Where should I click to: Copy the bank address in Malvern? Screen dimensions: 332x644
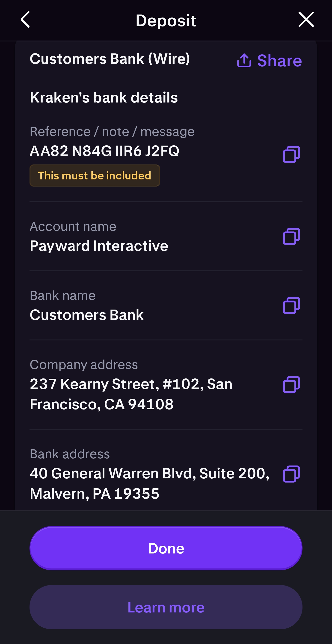tap(291, 474)
